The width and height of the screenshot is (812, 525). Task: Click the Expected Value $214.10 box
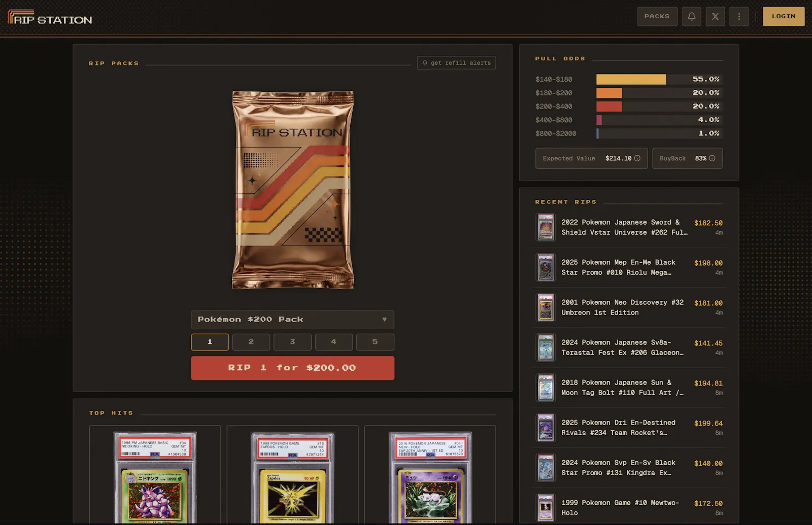[591, 158]
